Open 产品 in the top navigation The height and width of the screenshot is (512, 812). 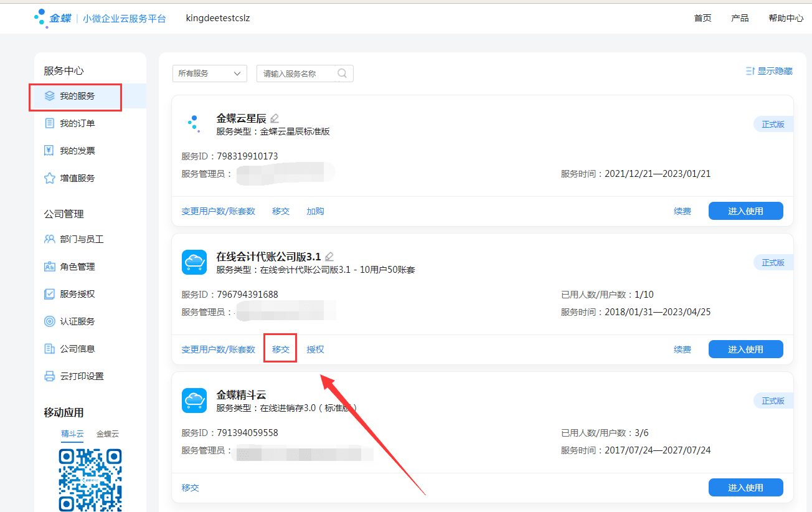(740, 18)
